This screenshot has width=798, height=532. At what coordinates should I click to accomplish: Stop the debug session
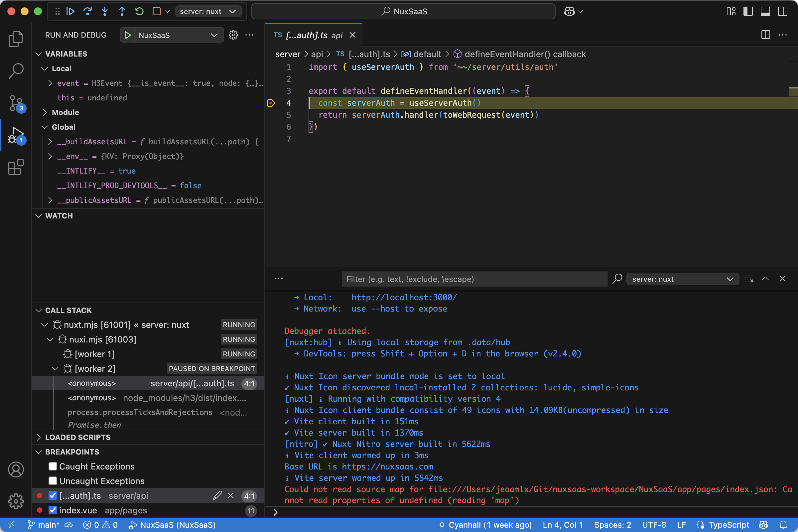coord(156,11)
